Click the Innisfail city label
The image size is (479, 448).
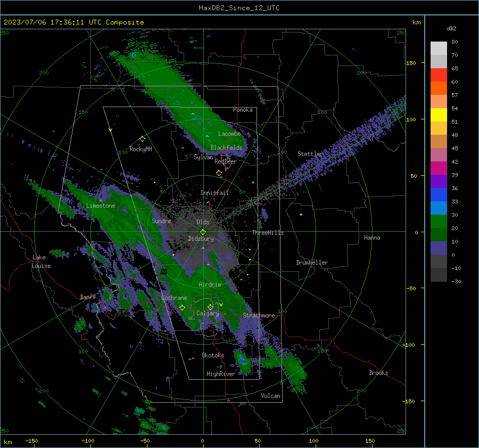[215, 193]
